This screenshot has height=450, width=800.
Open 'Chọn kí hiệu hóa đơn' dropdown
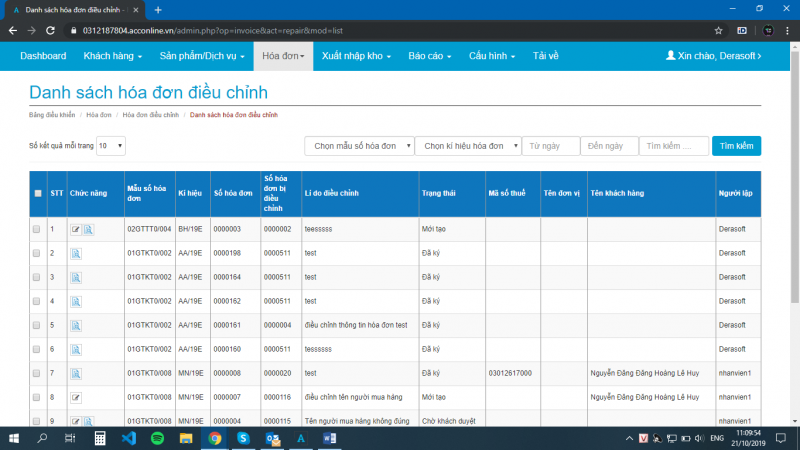pyautogui.click(x=468, y=146)
